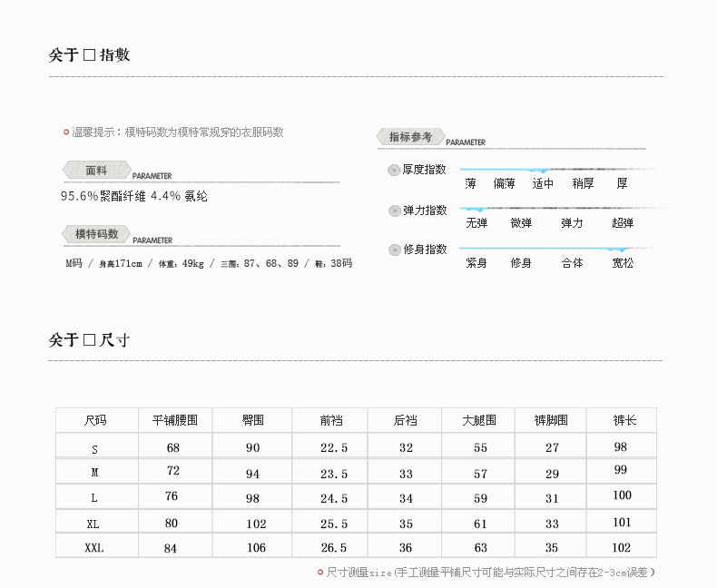Image resolution: width=717 pixels, height=588 pixels.
Task: Select the 指标参考 ribbon badge
Action: [410, 137]
